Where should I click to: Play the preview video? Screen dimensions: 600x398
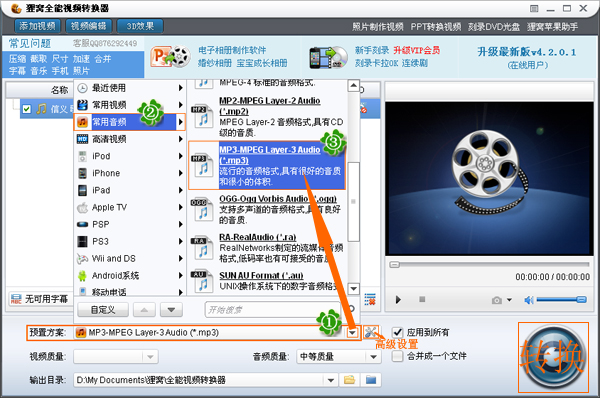pyautogui.click(x=398, y=300)
